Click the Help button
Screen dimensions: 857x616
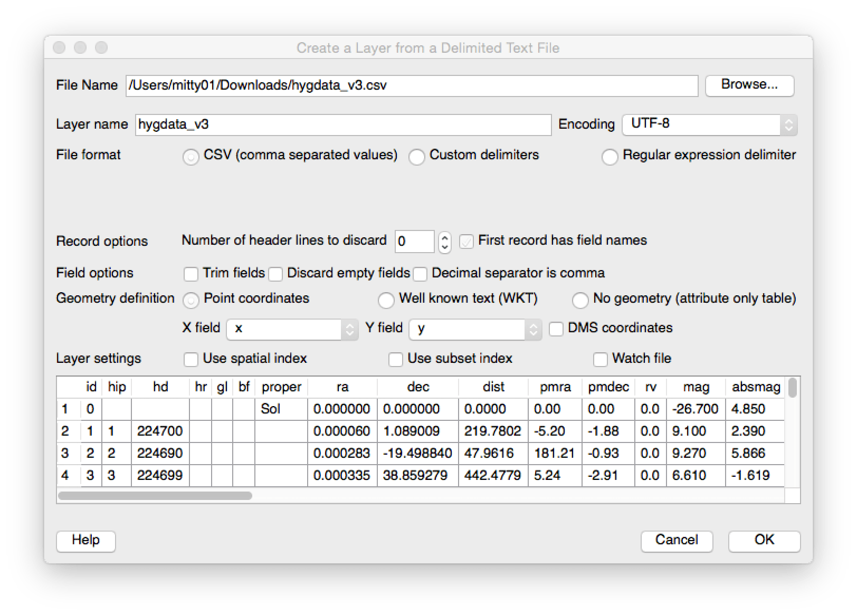coord(85,541)
